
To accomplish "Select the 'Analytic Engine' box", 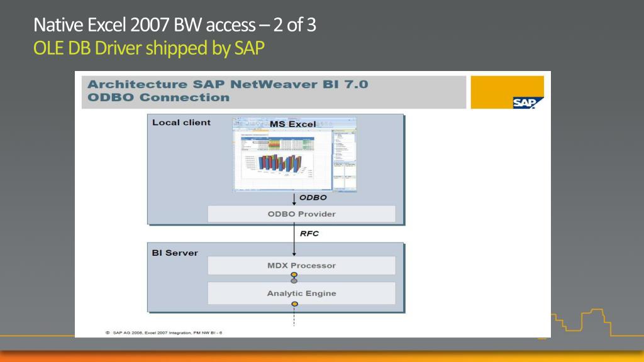I will [301, 293].
